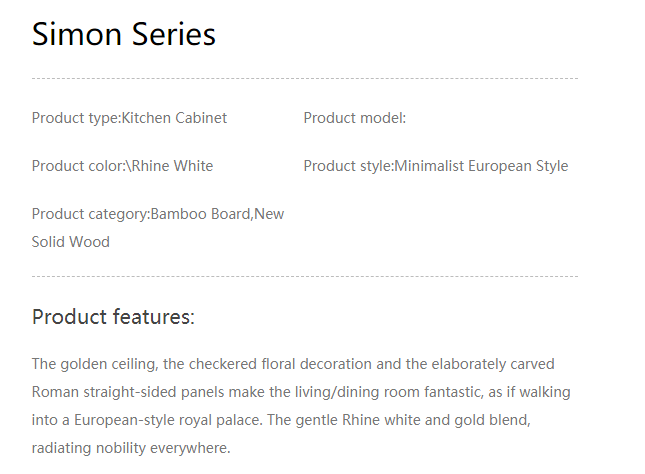Click the Product model label
The width and height of the screenshot is (645, 474).
click(354, 118)
